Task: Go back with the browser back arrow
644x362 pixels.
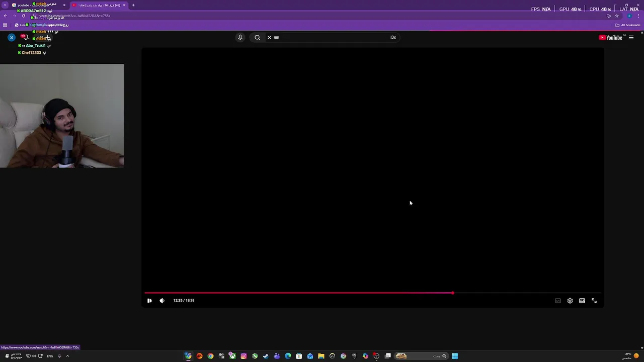Action: [x=6, y=16]
